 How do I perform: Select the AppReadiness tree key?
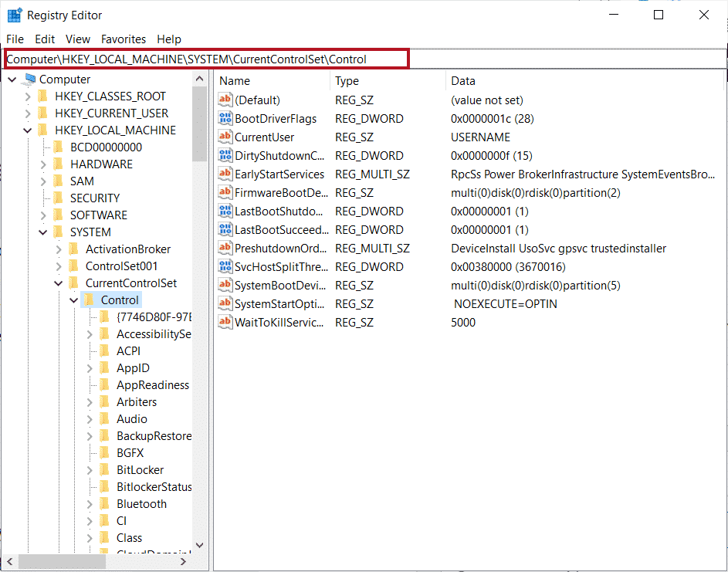pos(153,385)
